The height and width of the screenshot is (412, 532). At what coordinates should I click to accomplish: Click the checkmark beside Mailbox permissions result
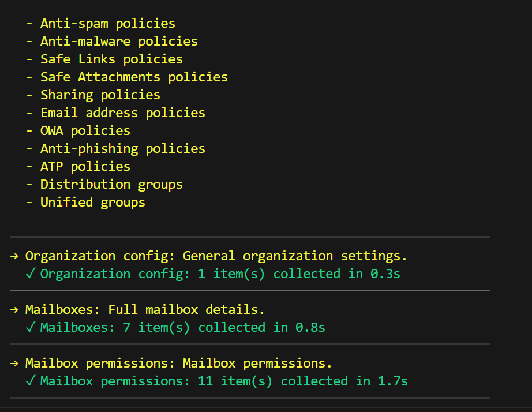click(31, 381)
